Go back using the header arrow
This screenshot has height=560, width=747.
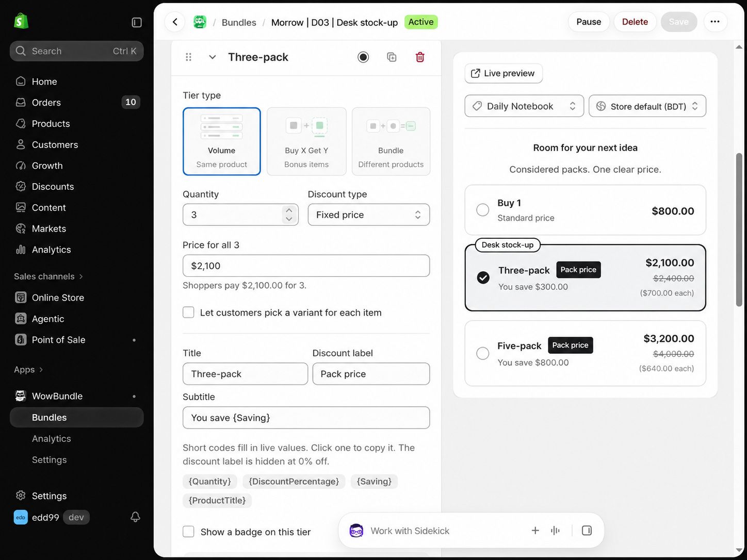coord(175,22)
